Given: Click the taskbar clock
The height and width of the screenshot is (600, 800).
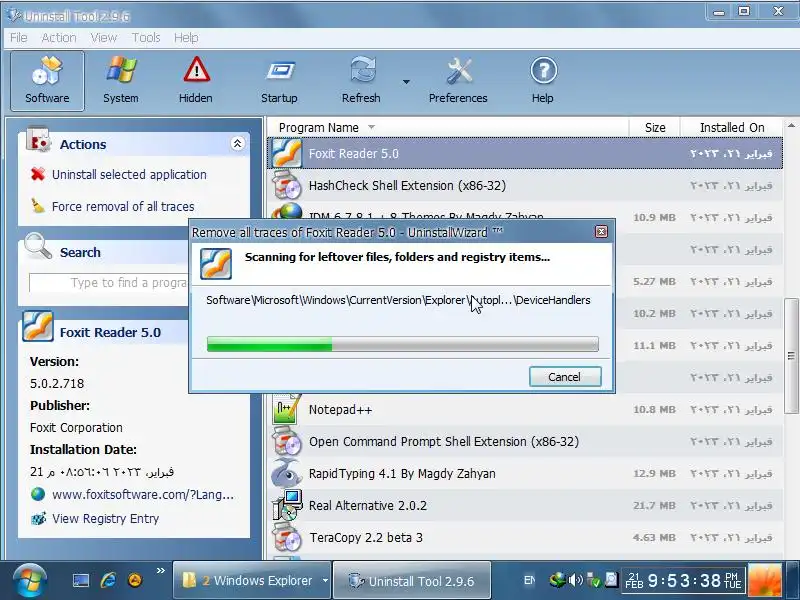Looking at the screenshot, I should (x=684, y=581).
